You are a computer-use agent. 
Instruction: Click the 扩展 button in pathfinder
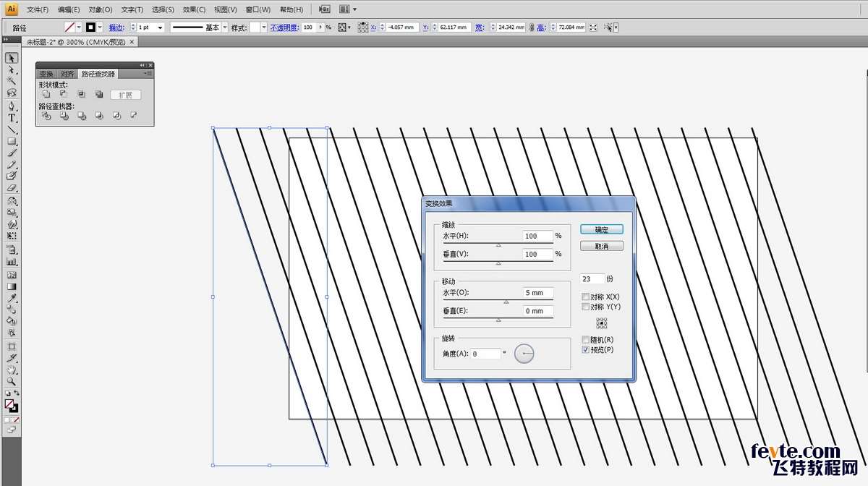pyautogui.click(x=126, y=95)
